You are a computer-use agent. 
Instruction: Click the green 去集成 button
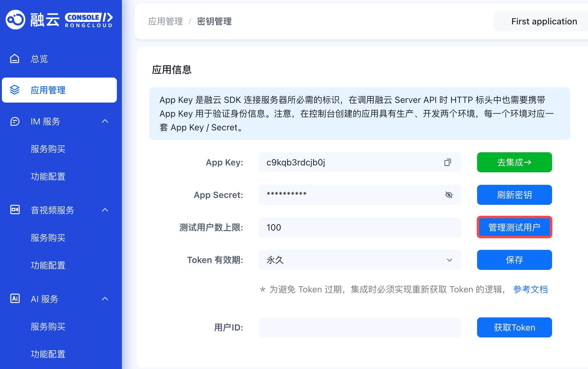(514, 162)
